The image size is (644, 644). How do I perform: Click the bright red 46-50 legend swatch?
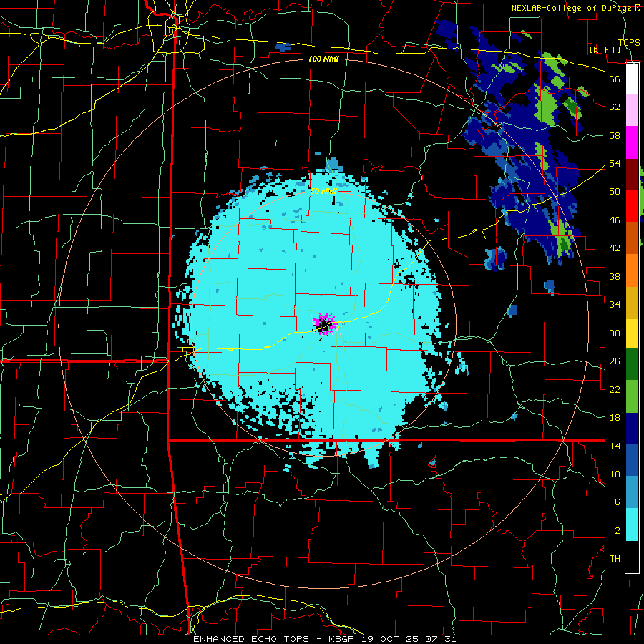(632, 206)
